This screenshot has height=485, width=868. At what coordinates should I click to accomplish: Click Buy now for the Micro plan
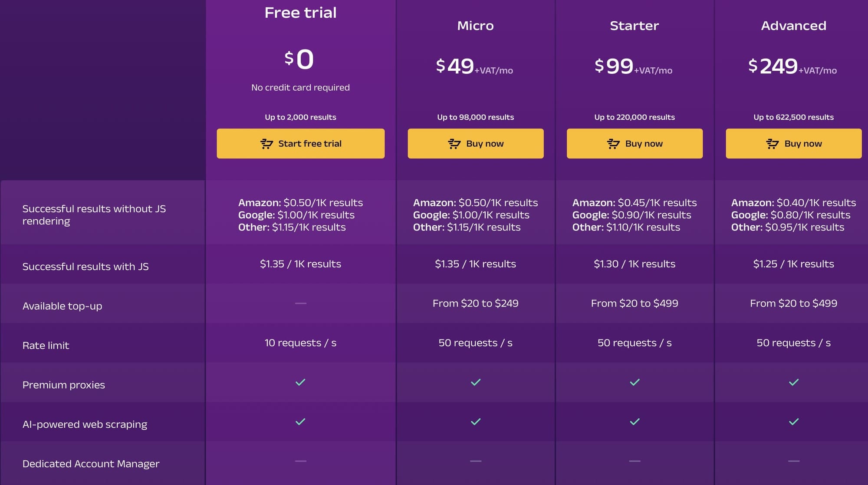[475, 143]
